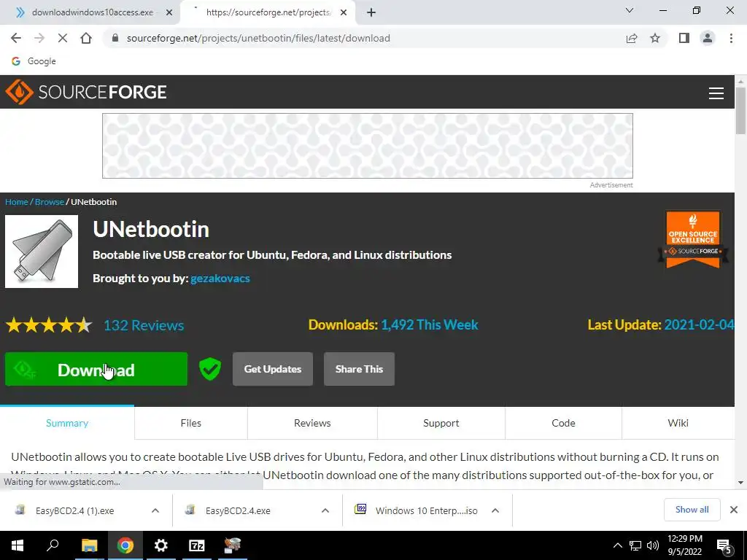This screenshot has height=560, width=747.
Task: Click the advertisement banner placeholder
Action: [368, 146]
